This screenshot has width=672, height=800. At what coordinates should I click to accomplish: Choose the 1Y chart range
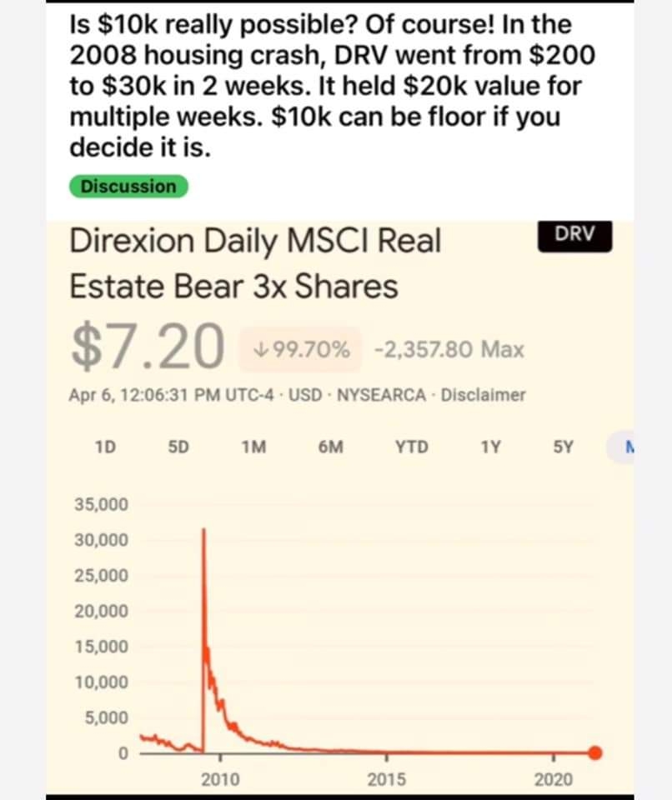click(x=491, y=447)
